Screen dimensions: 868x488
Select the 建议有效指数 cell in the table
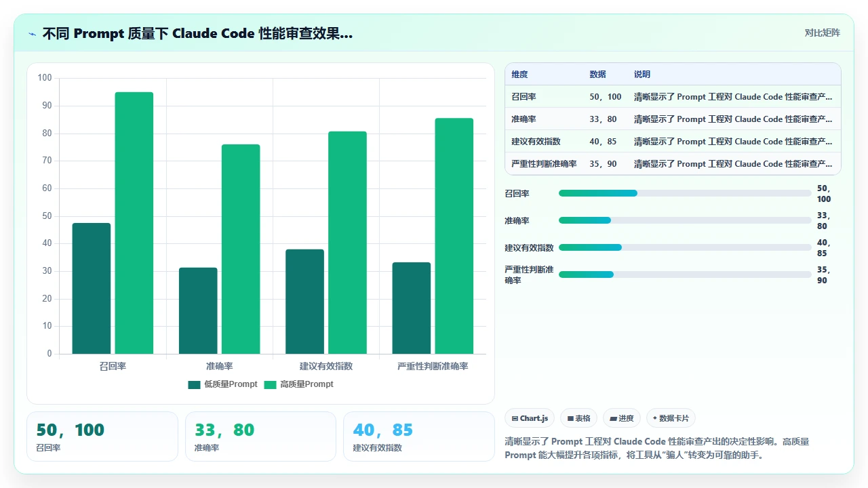pos(536,142)
